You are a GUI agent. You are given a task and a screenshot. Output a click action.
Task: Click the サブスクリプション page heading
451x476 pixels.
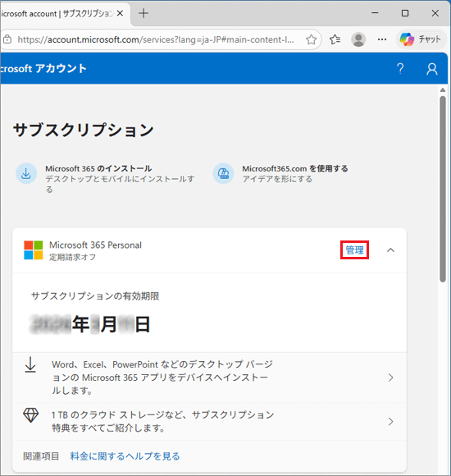[84, 130]
